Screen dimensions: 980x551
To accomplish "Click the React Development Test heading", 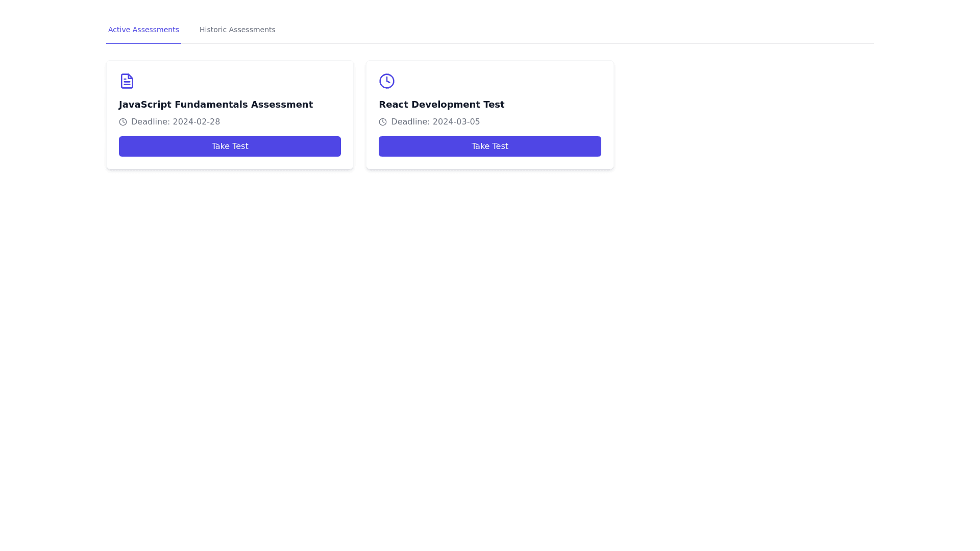I will 441,105.
